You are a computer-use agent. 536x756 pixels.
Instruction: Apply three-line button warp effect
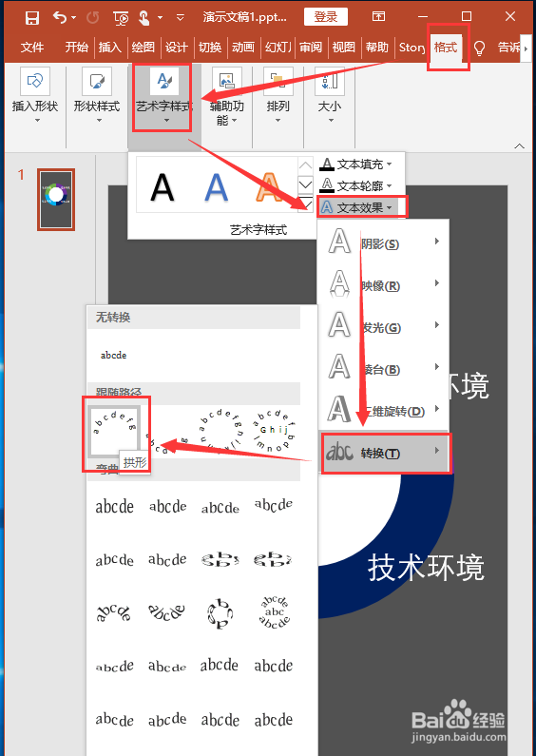coord(274,612)
